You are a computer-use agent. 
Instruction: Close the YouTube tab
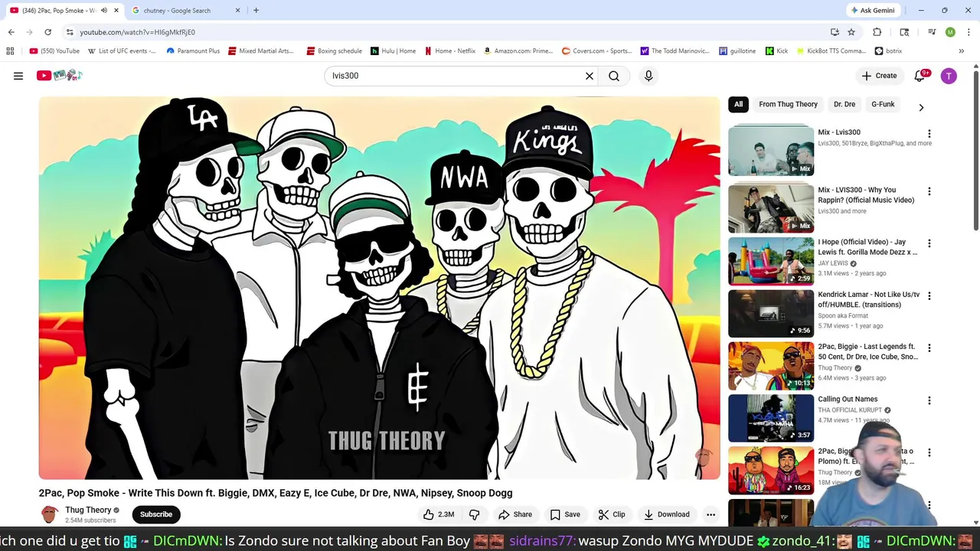pyautogui.click(x=116, y=11)
